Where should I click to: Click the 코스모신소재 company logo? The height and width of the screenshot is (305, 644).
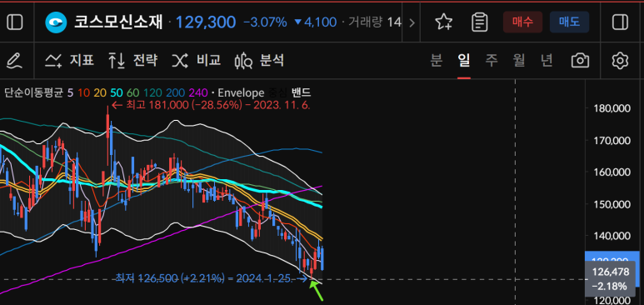[56, 22]
